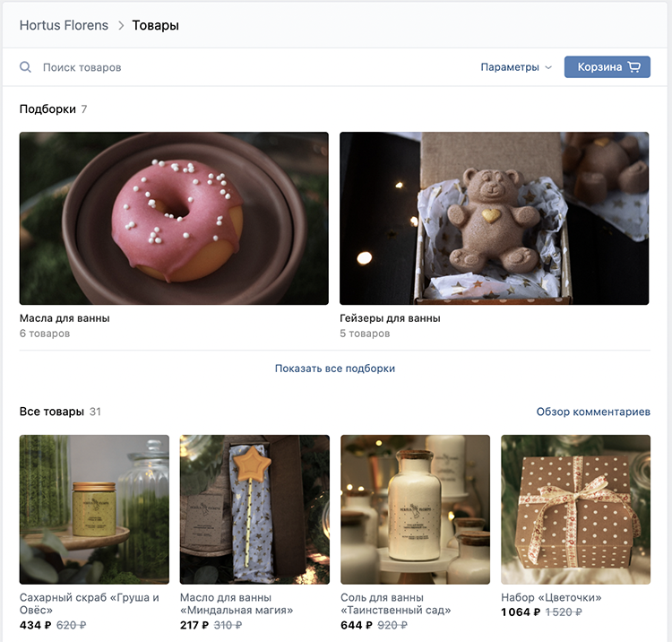Open the Набор «Цветочки» gift box photo

(x=575, y=509)
